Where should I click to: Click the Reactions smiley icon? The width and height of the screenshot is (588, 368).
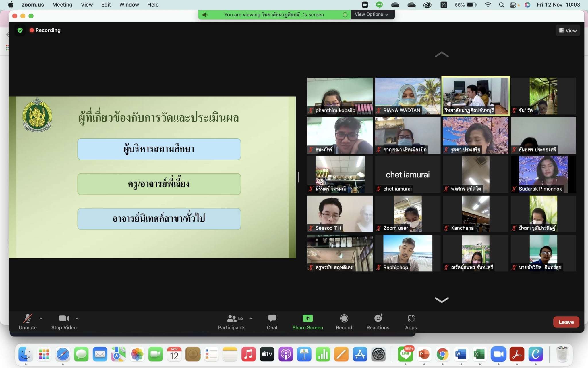(378, 318)
